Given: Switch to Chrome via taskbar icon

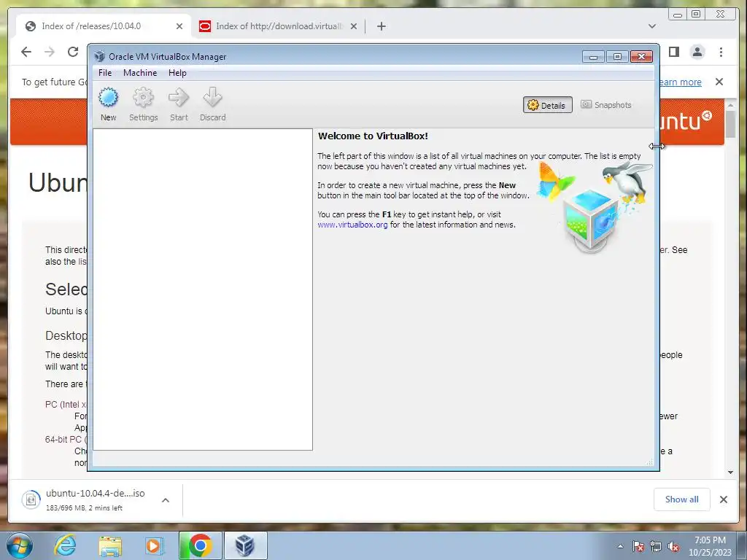Looking at the screenshot, I should [200, 545].
